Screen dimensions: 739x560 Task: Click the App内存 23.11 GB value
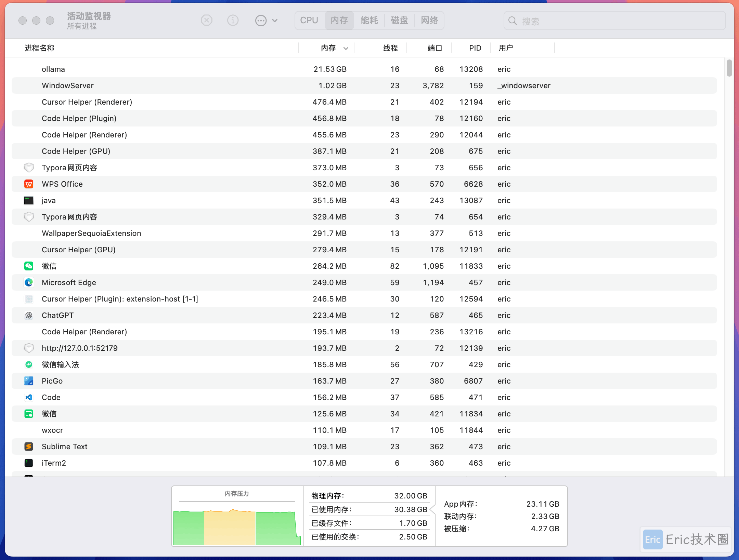pos(543,504)
